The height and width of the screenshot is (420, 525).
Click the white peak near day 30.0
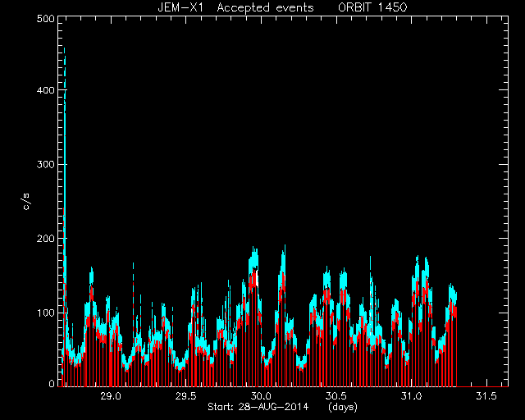257,281
